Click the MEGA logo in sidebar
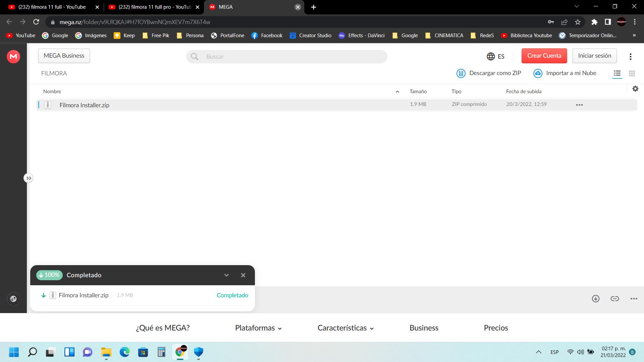The width and height of the screenshot is (644, 362). (13, 56)
